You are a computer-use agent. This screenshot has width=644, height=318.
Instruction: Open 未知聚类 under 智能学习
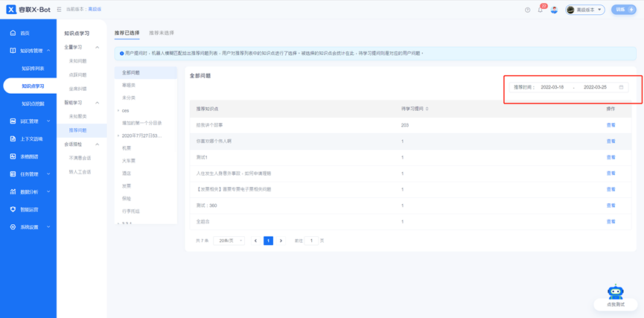[77, 116]
